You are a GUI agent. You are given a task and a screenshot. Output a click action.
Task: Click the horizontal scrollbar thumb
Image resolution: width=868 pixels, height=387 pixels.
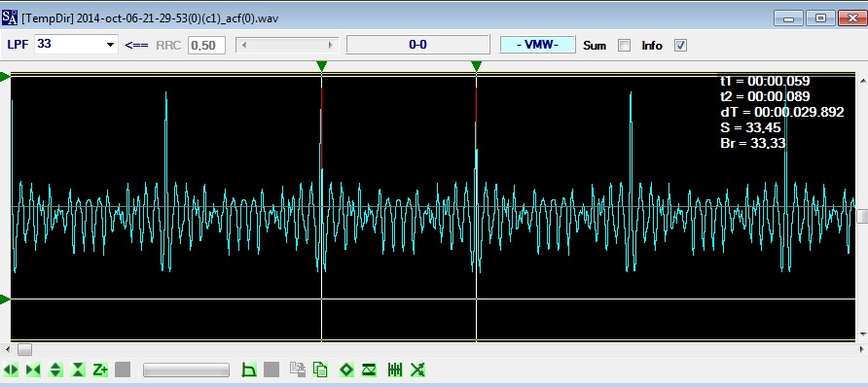click(24, 349)
